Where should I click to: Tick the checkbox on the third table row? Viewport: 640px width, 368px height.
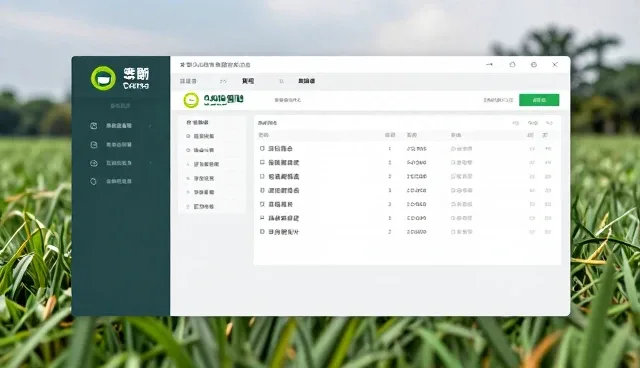pos(262,176)
